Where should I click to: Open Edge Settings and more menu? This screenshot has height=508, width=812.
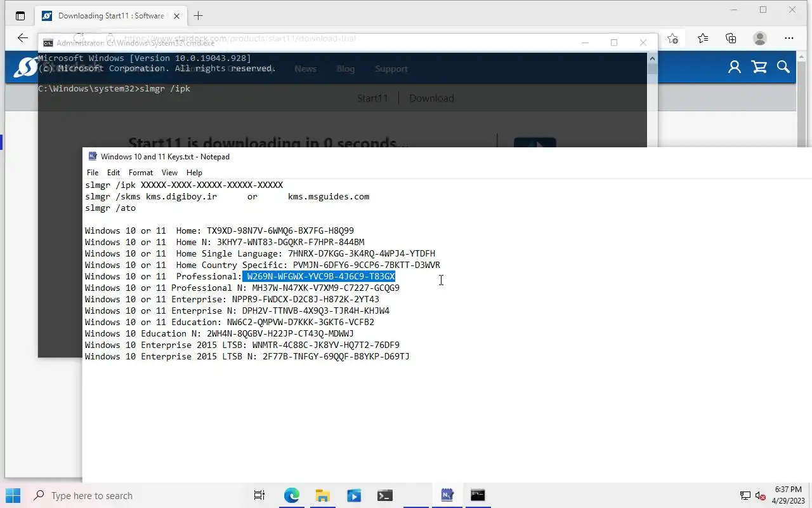coord(789,38)
